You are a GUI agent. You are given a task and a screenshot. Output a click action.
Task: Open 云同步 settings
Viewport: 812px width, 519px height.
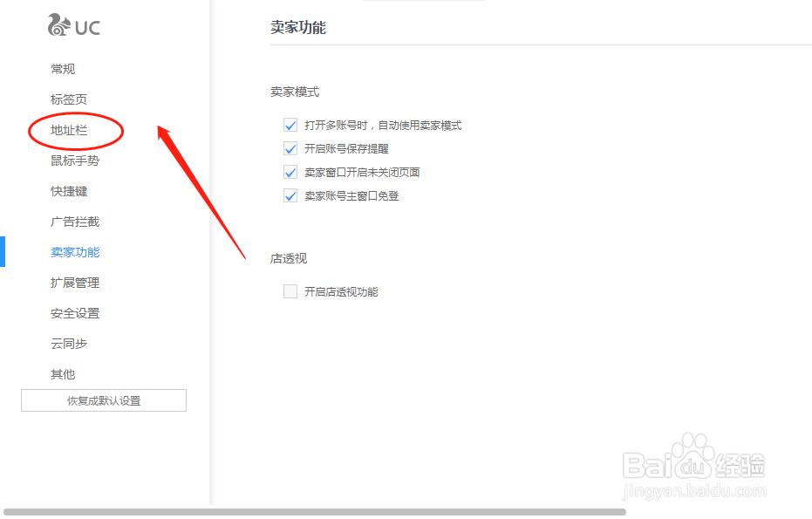pos(69,344)
